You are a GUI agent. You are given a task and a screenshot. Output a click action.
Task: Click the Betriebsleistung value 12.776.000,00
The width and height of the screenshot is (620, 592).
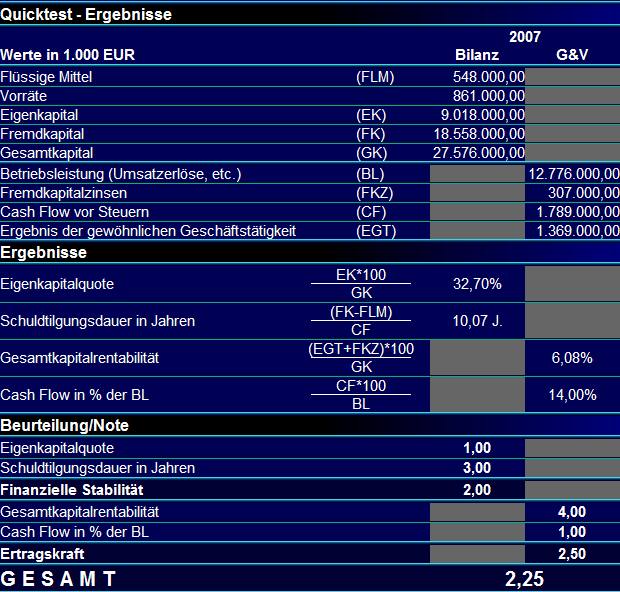pyautogui.click(x=574, y=174)
